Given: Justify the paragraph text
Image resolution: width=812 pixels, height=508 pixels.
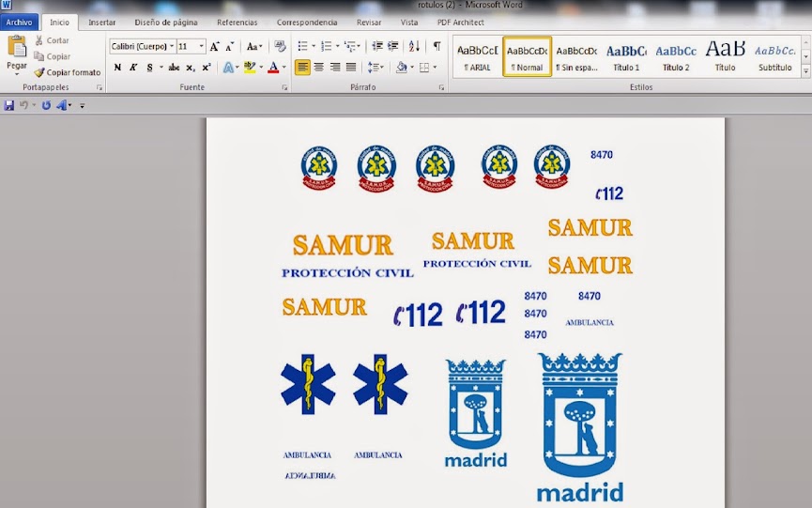Looking at the screenshot, I should [351, 68].
